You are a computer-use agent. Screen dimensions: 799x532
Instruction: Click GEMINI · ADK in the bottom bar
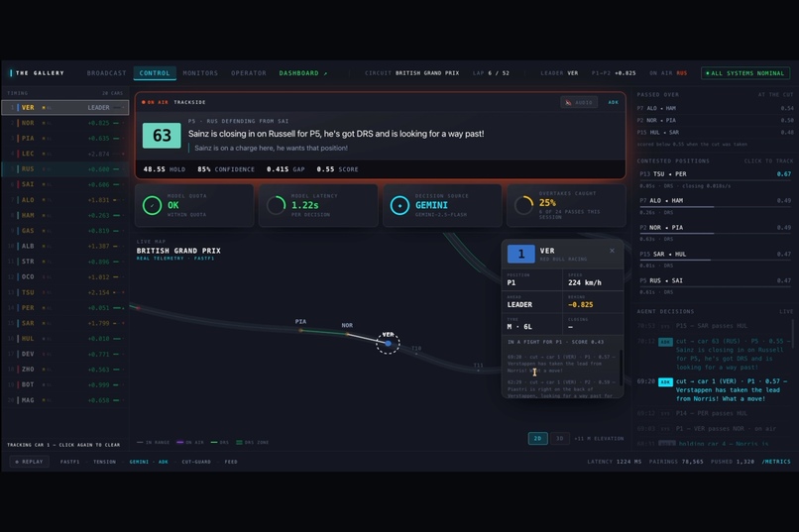click(x=149, y=462)
